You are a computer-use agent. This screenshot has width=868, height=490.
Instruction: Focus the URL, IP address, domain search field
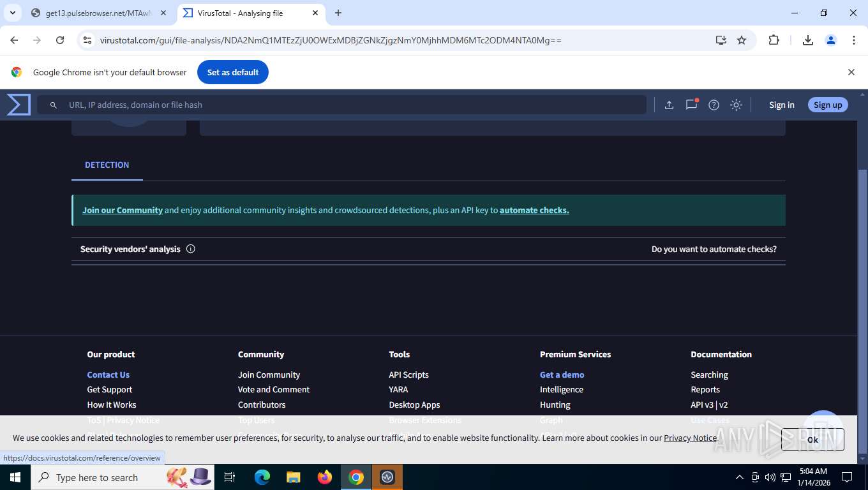tap(341, 105)
